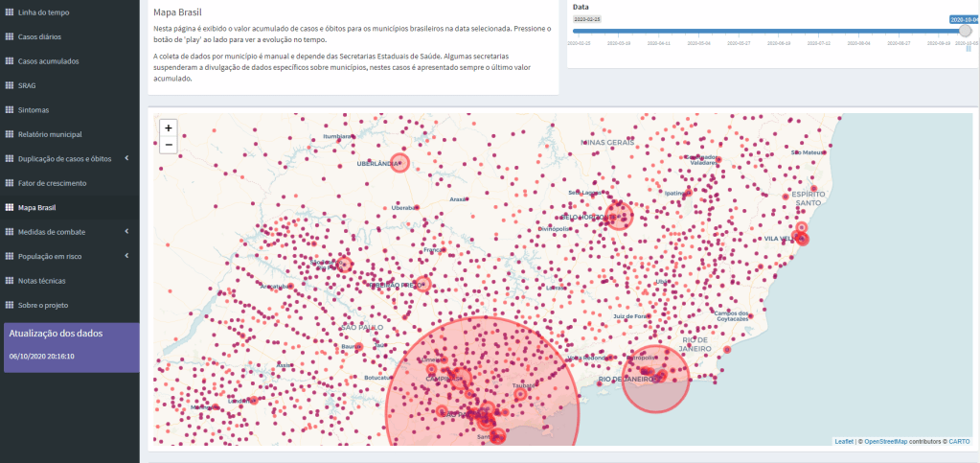Click the grid icon next to Sobre o projeto
The height and width of the screenshot is (463, 980).
coord(10,305)
